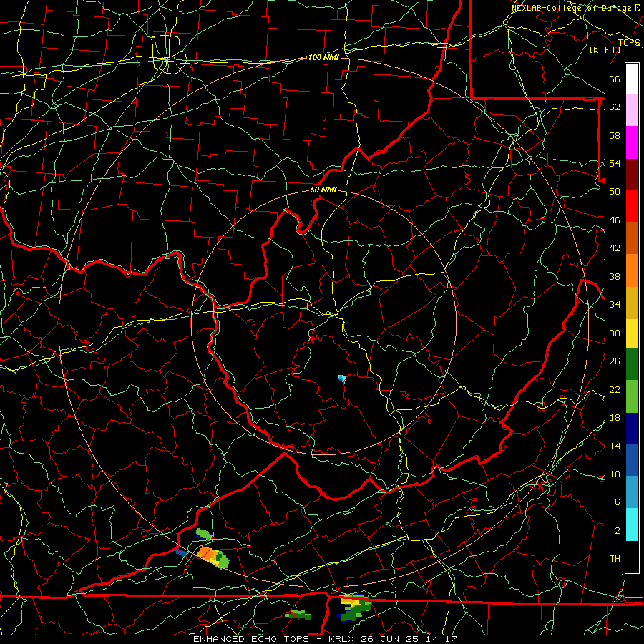Click the cyan legend swatch near 2
This screenshot has height=644, width=644.
click(632, 525)
